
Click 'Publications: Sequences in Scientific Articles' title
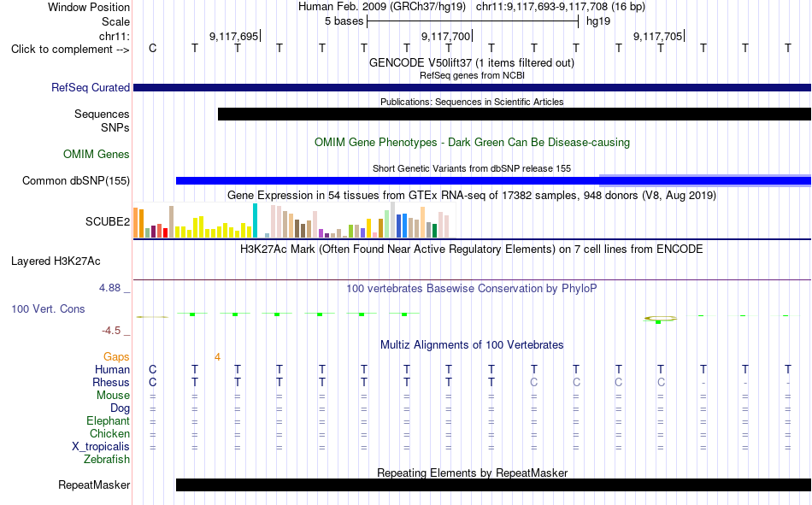click(x=472, y=102)
